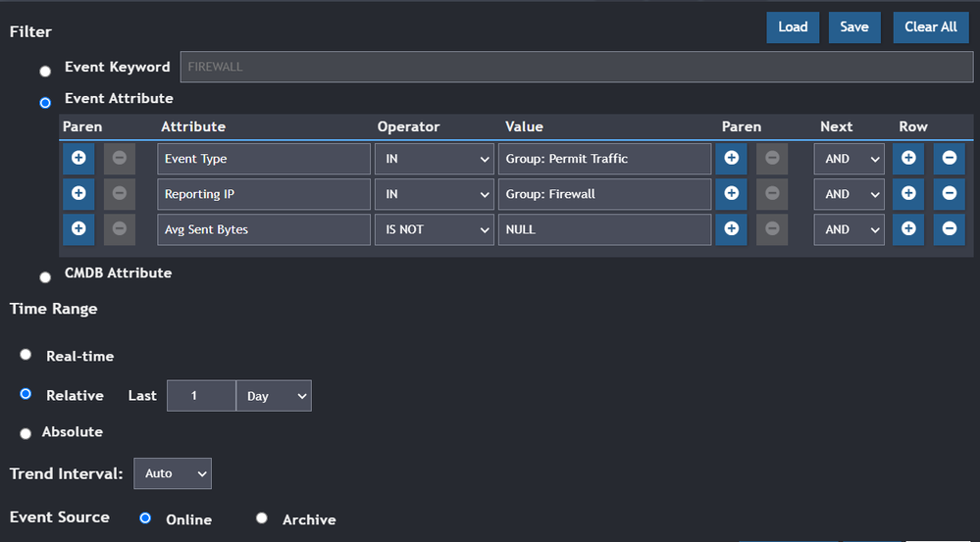980x542 pixels.
Task: Select the Event Keyword radio option
Action: [x=45, y=72]
